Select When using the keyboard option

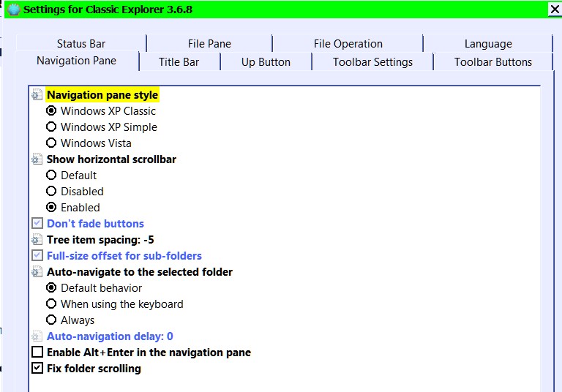[51, 304]
